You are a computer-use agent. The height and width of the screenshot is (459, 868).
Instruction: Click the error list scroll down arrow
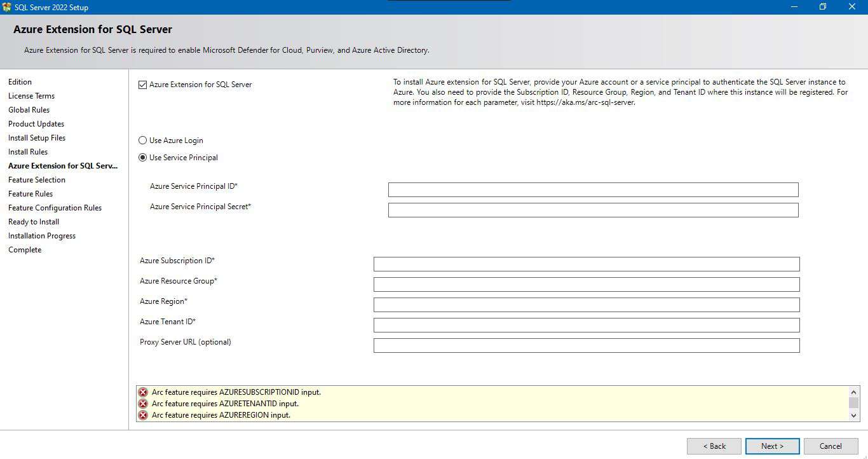(853, 415)
